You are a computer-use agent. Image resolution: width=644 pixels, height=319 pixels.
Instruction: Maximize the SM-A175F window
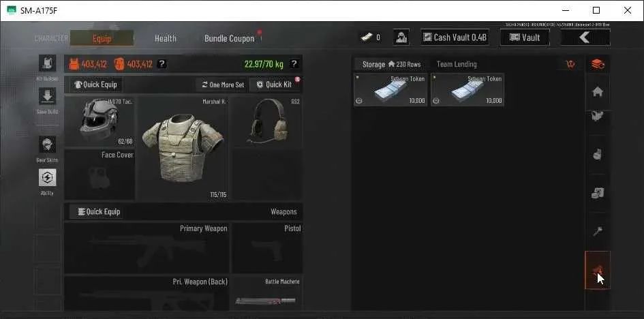pos(596,10)
